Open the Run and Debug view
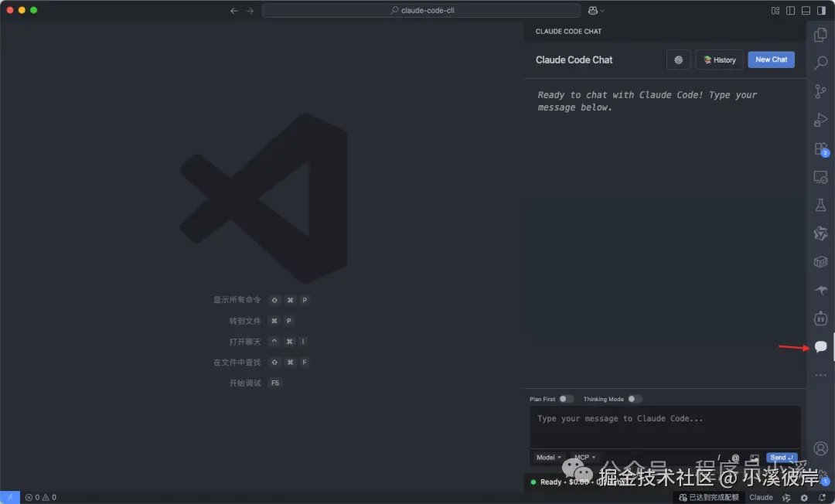835x504 pixels. [x=820, y=120]
